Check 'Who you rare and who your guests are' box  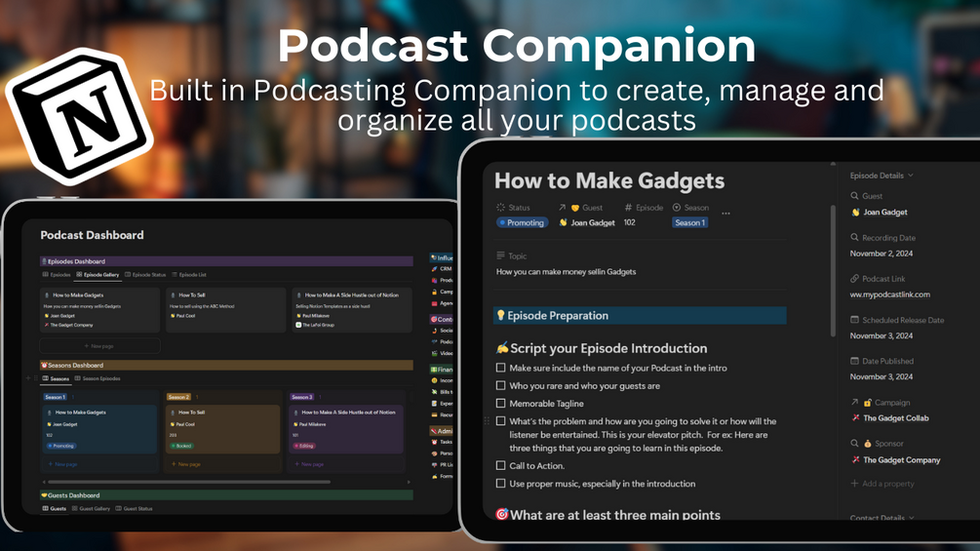pos(500,385)
